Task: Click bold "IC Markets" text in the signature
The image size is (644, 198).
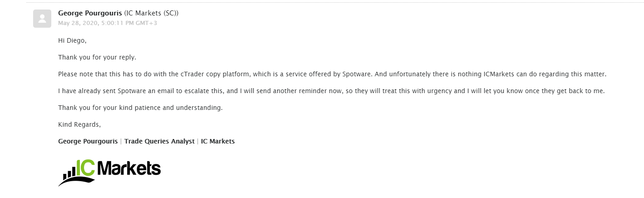Action: point(218,141)
